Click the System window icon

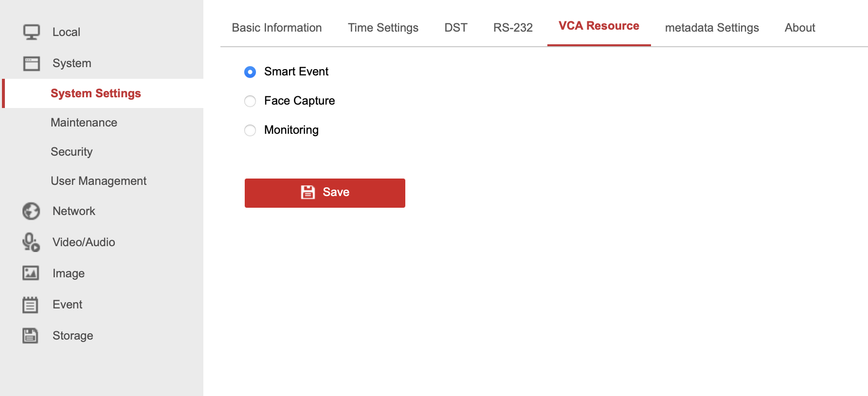tap(32, 63)
